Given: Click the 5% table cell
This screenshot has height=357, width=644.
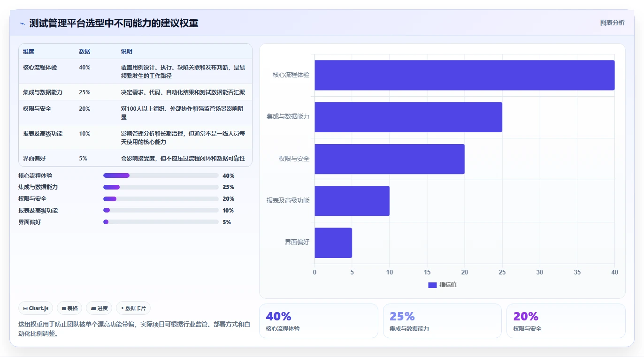Looking at the screenshot, I should click(83, 159).
